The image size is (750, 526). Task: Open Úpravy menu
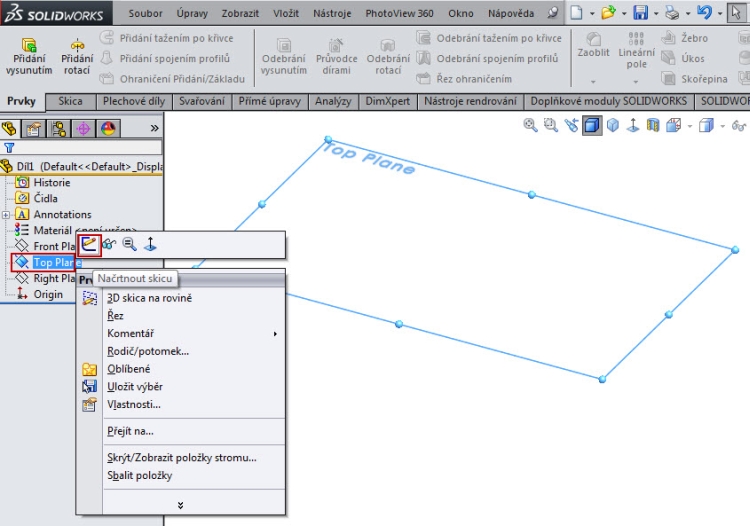192,13
